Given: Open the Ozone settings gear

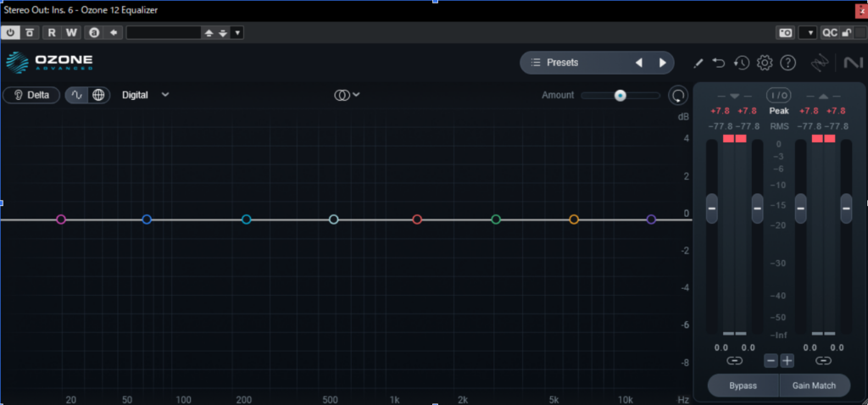Looking at the screenshot, I should coord(765,63).
